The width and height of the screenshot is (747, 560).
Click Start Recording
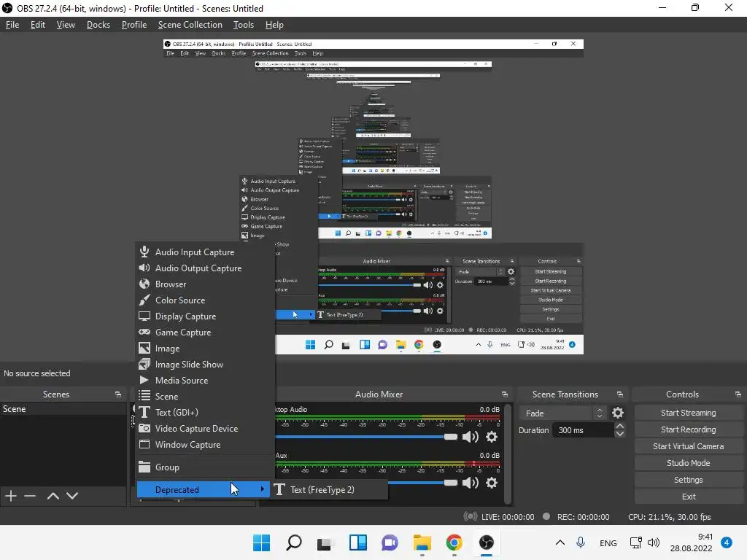(689, 429)
